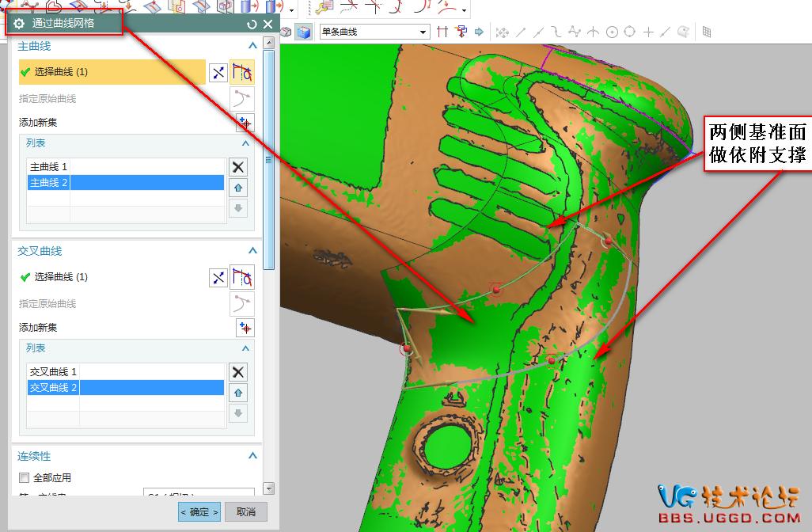Click the 取消 button
Viewport: 812px width, 532px height.
[246, 512]
